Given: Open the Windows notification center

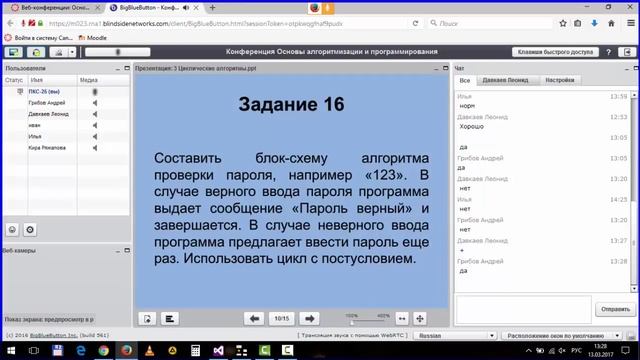Looking at the screenshot, I should tap(625, 350).
